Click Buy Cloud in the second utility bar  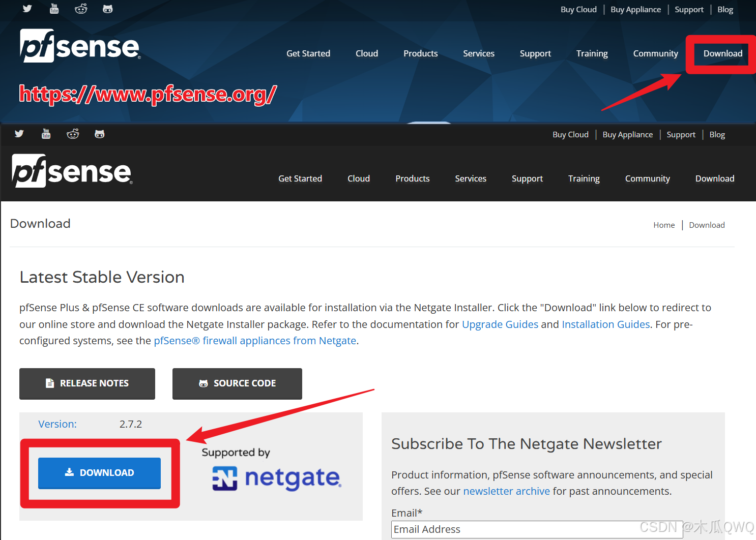[570, 135]
